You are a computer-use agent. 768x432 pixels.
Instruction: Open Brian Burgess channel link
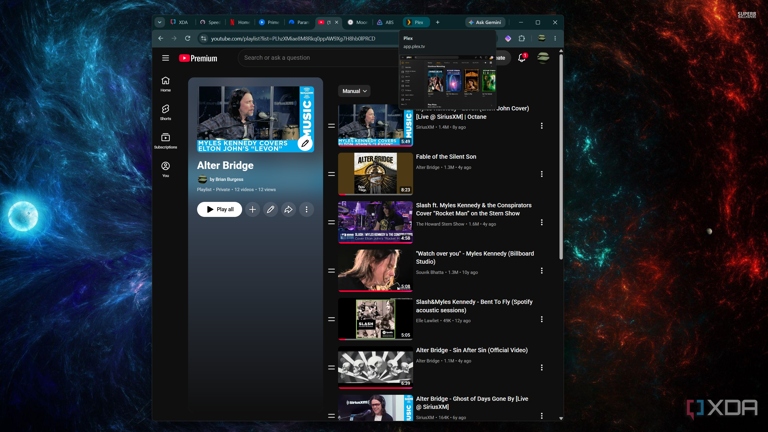tap(229, 179)
